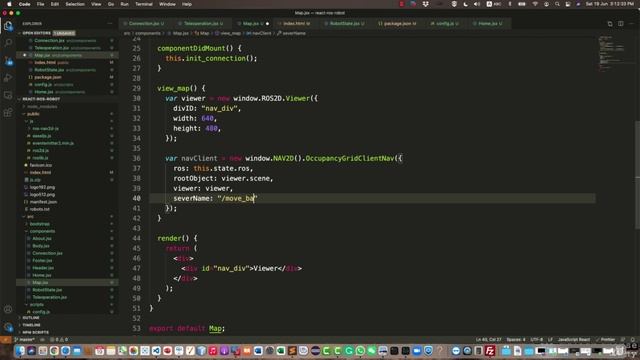
Task: Switch to the RobotState.jsx editor tab
Action: click(x=347, y=24)
